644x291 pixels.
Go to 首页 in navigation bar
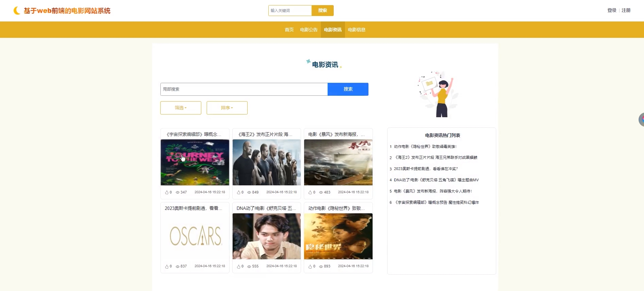[289, 30]
